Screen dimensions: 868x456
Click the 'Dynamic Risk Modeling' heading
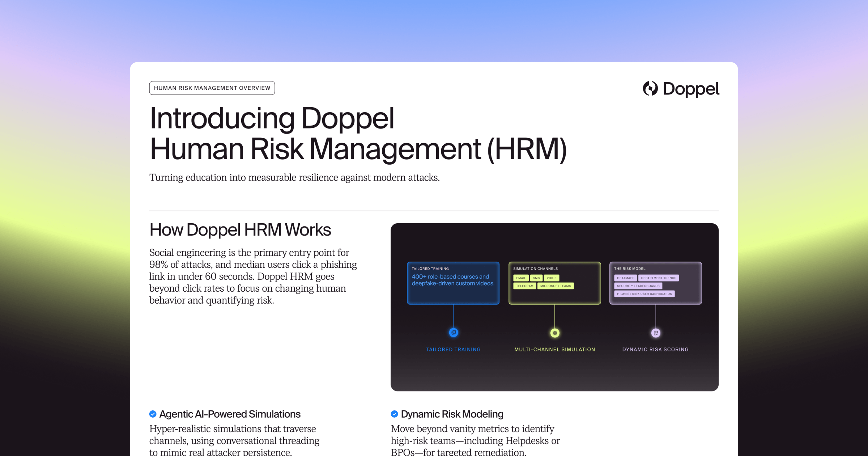click(x=452, y=414)
